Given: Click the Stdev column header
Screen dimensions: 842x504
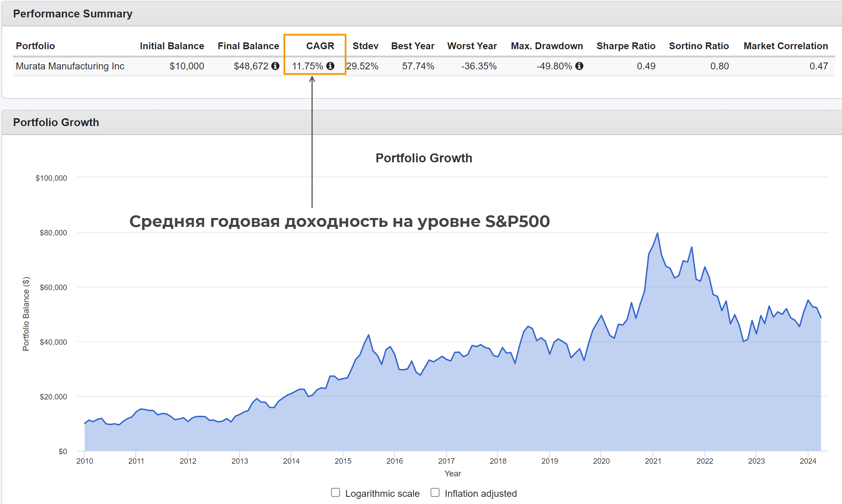Looking at the screenshot, I should tap(365, 46).
